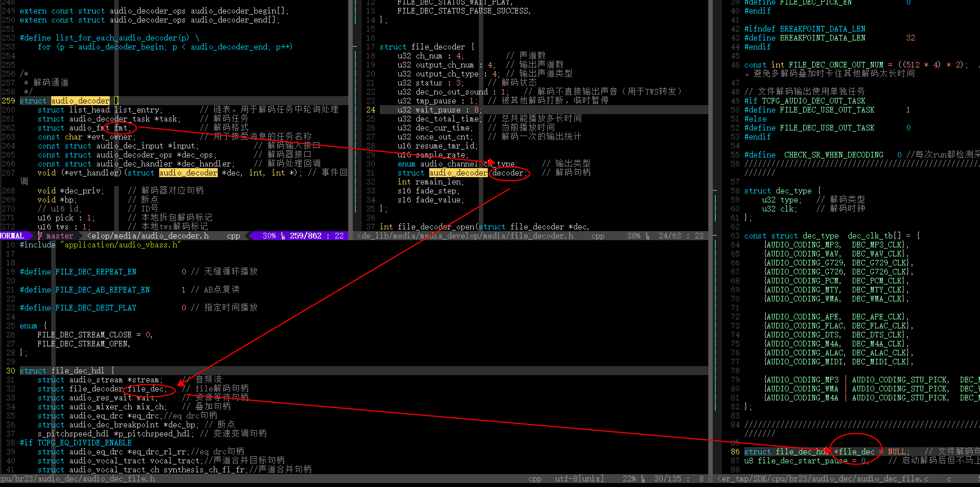
Task: Click the 'int remain_len' field line
Action: tap(431, 182)
